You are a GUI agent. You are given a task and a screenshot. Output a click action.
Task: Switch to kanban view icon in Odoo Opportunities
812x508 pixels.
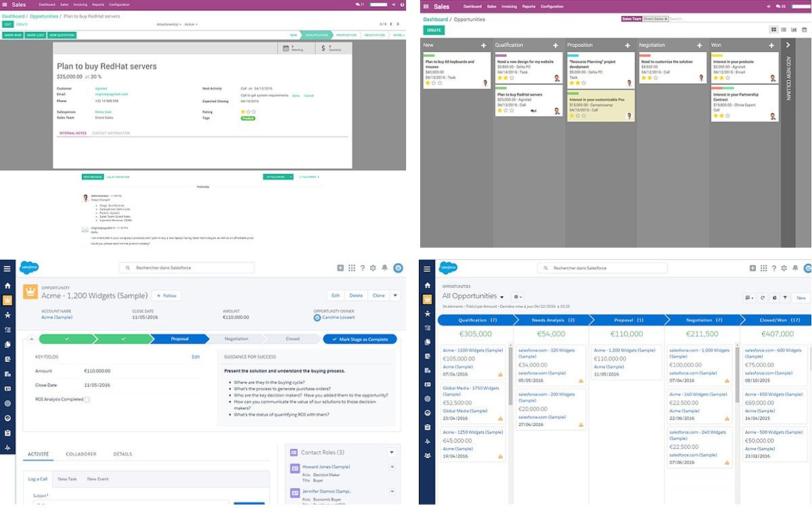tap(773, 30)
